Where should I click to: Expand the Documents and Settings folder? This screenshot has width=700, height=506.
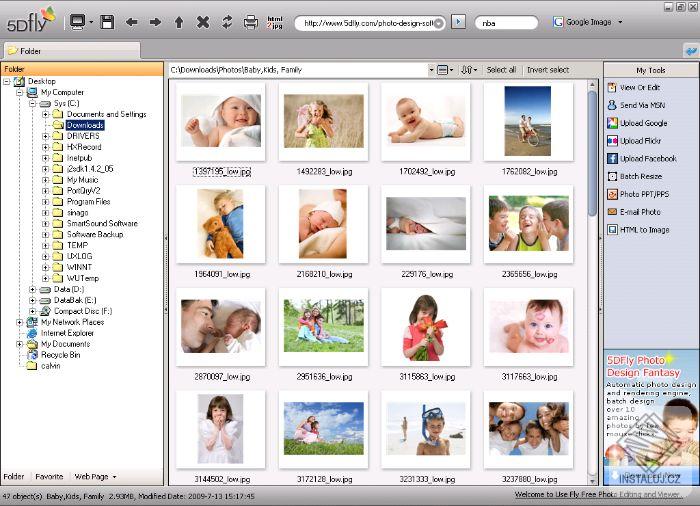click(x=46, y=114)
